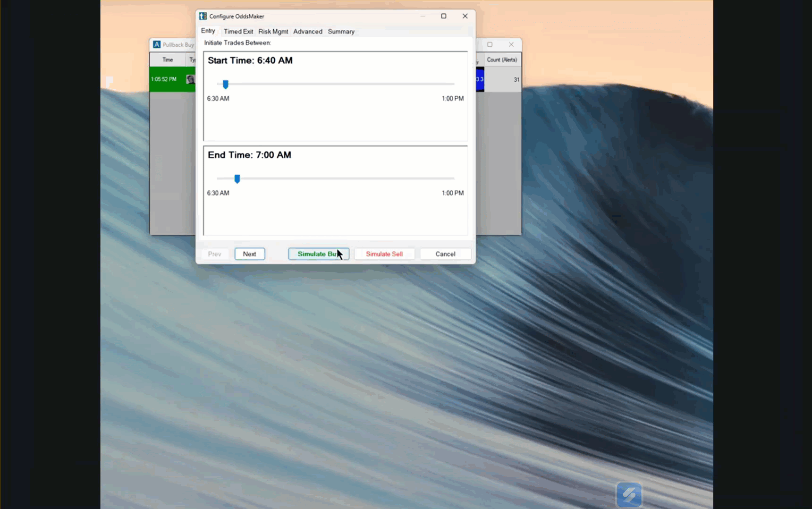Image resolution: width=812 pixels, height=509 pixels.
Task: Click the Start Time slider handle
Action: pyautogui.click(x=226, y=85)
